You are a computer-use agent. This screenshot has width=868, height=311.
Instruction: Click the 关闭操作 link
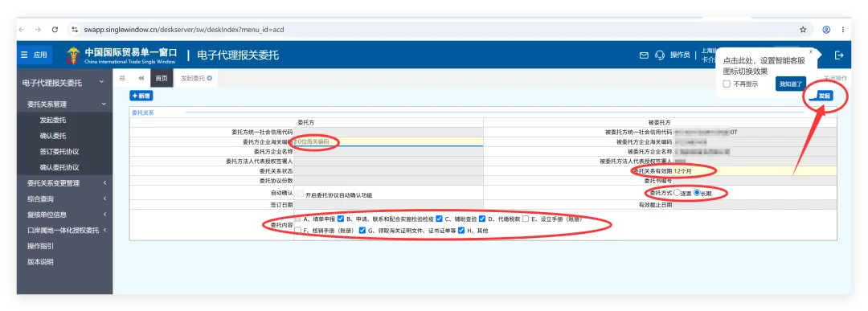[x=835, y=79]
